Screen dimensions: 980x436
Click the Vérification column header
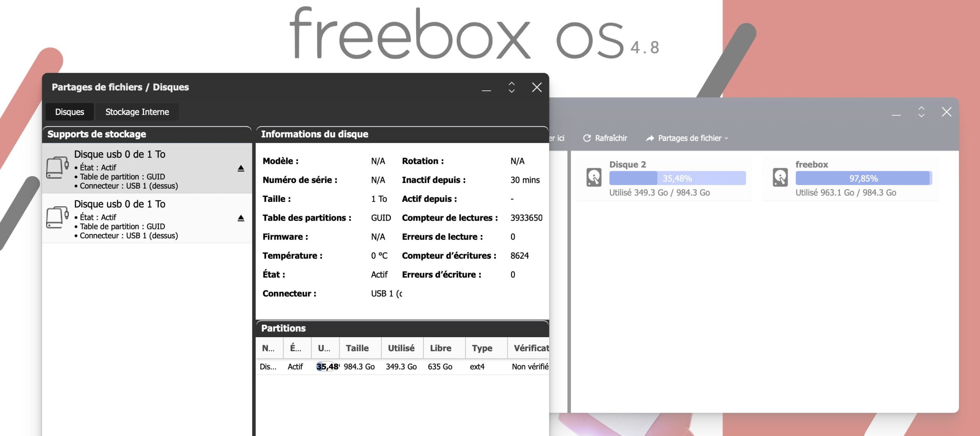point(529,348)
